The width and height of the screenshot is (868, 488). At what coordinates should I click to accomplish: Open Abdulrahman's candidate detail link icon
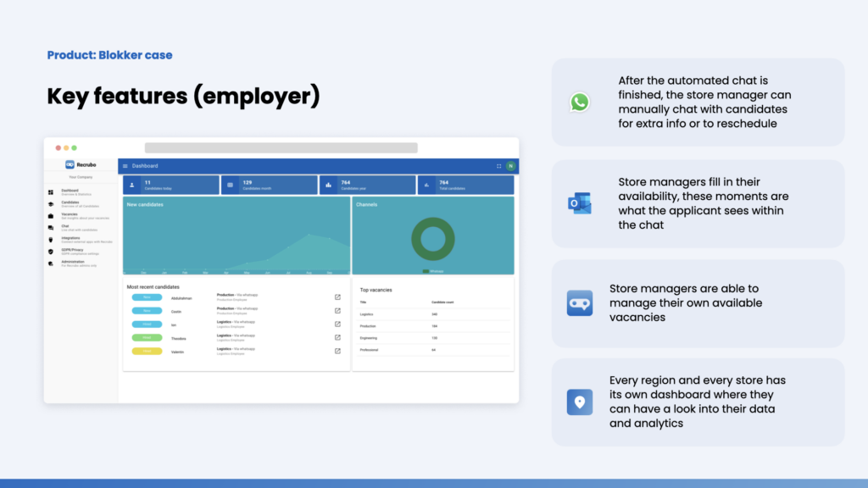pyautogui.click(x=337, y=297)
